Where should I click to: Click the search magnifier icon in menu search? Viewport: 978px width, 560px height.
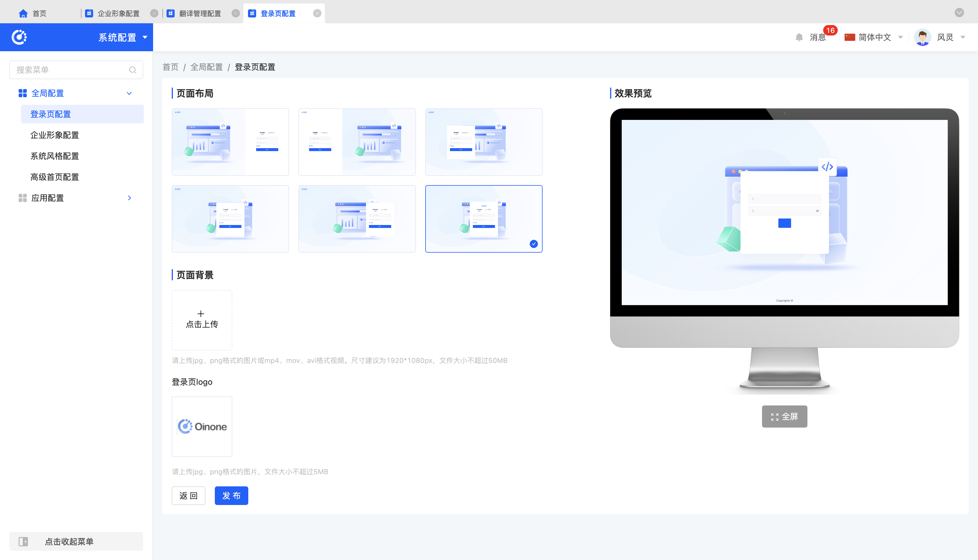click(x=133, y=70)
